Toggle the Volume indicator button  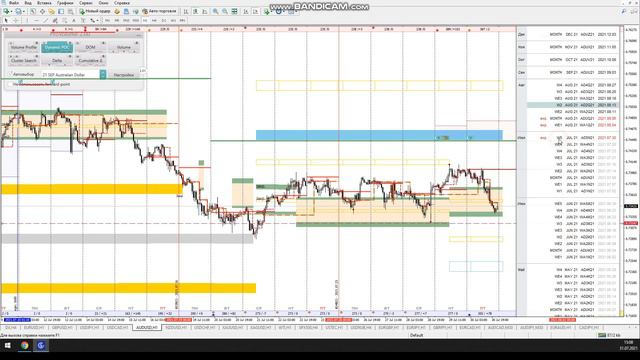pyautogui.click(x=124, y=47)
